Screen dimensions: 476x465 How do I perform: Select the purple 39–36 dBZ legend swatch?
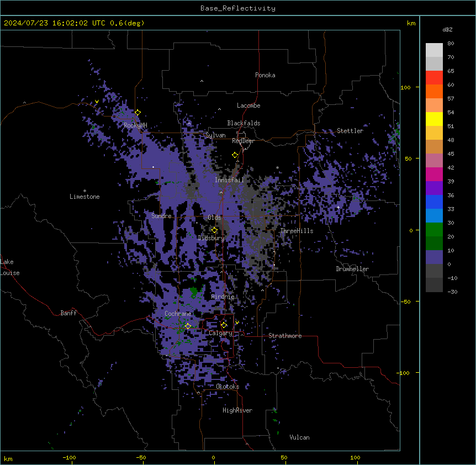coord(434,188)
